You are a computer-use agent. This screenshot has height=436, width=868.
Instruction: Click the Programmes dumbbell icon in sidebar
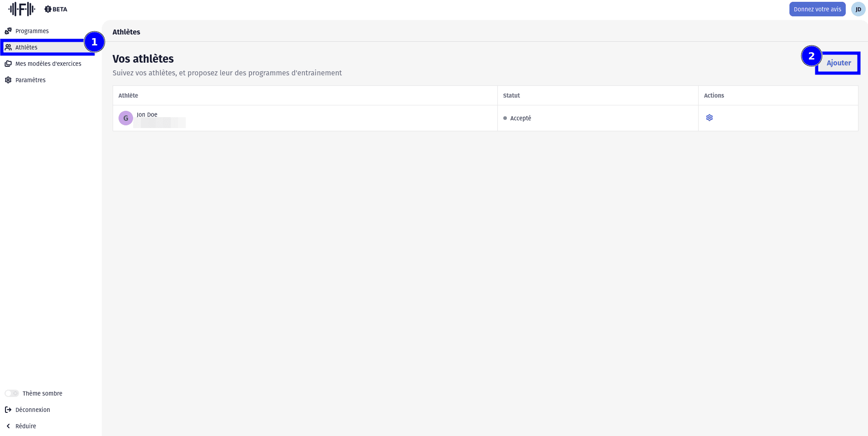pyautogui.click(x=8, y=31)
